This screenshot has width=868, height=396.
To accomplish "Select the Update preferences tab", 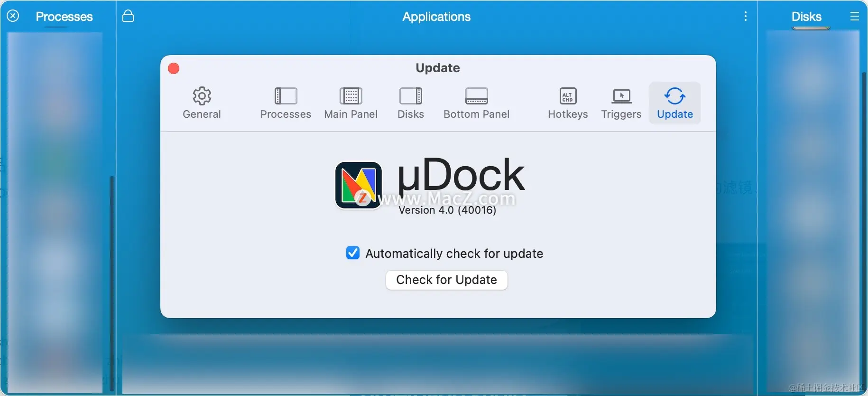I will point(674,103).
